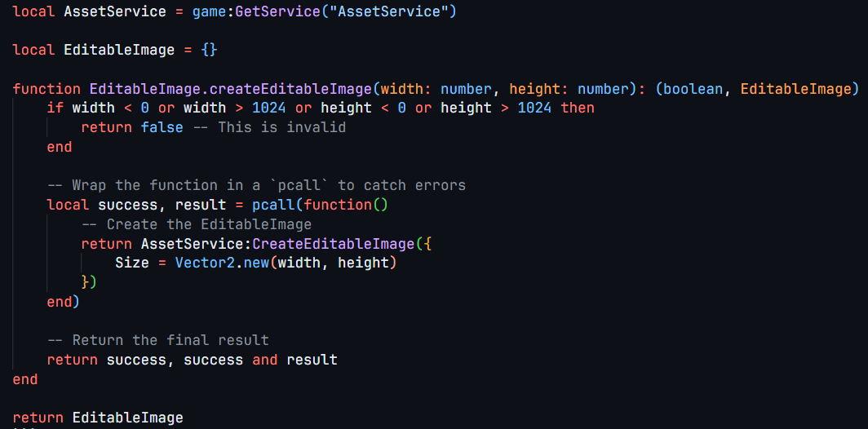
Task: Click the Vector2 identifier
Action: pyautogui.click(x=205, y=263)
